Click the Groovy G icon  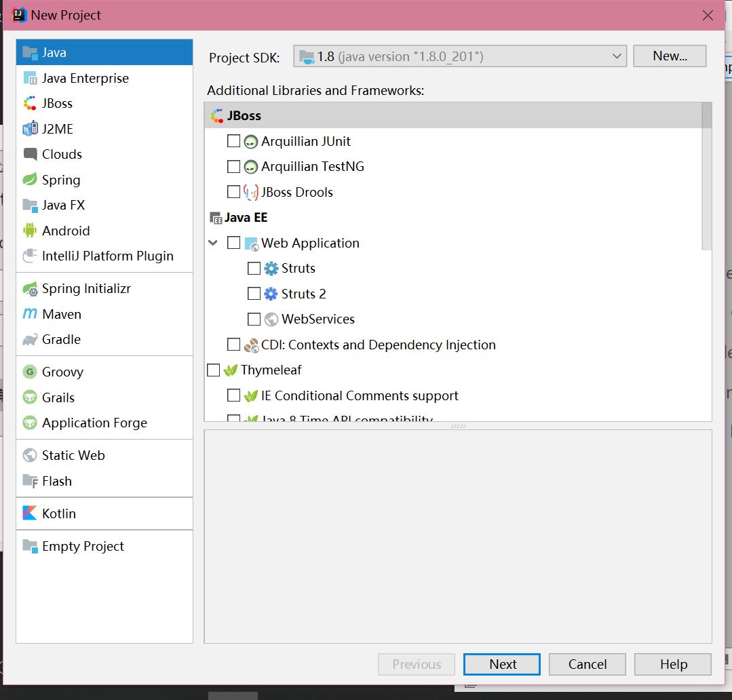coord(30,372)
